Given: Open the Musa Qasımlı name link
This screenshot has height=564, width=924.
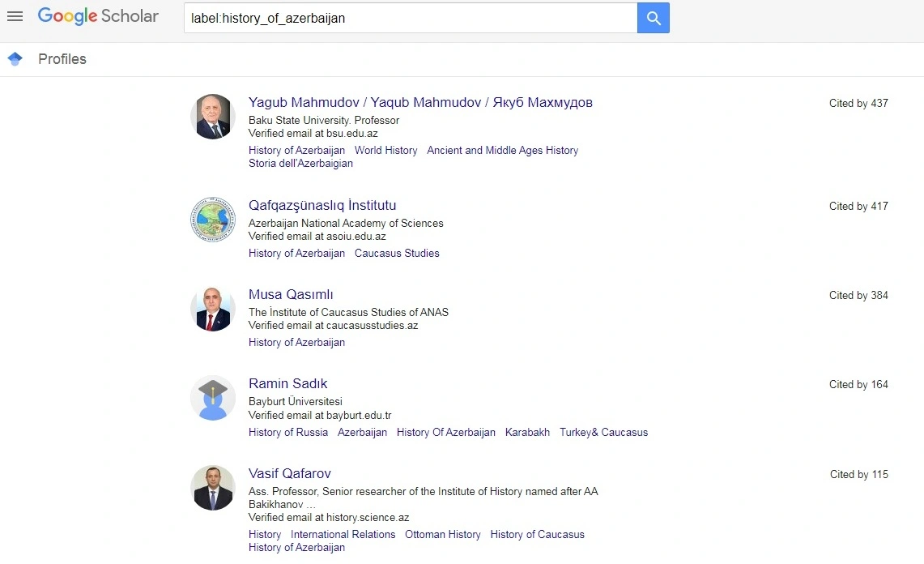Looking at the screenshot, I should (x=291, y=295).
